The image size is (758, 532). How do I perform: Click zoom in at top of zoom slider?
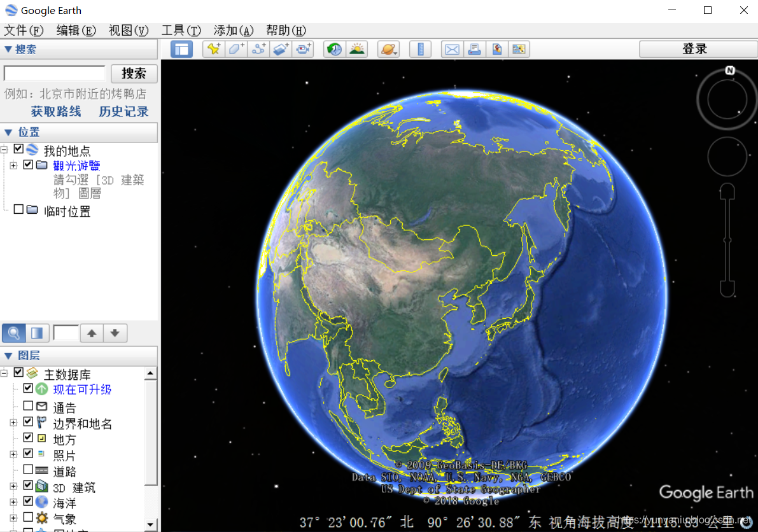click(x=727, y=192)
